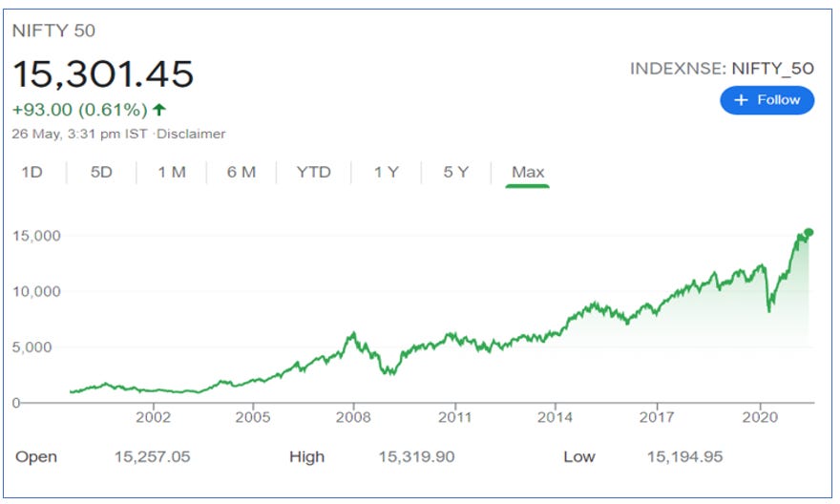Viewport: 840px width, 504px height.
Task: Click the 2020 x-axis label
Action: 760,417
